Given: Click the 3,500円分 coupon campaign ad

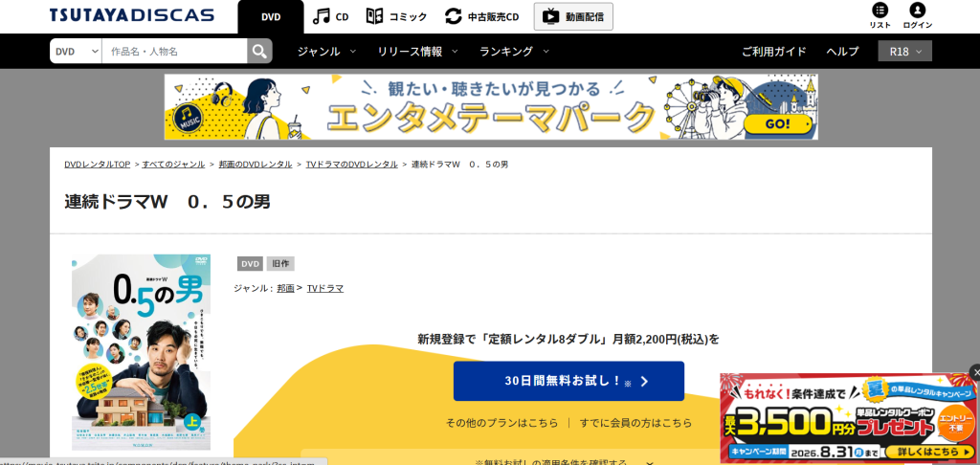Looking at the screenshot, I should point(848,418).
